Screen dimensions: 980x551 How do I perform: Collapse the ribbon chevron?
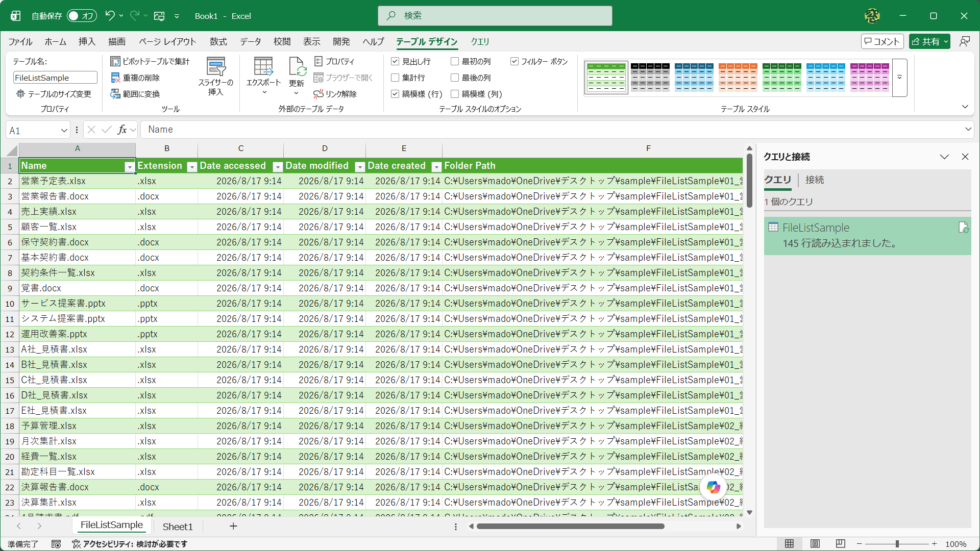click(965, 107)
